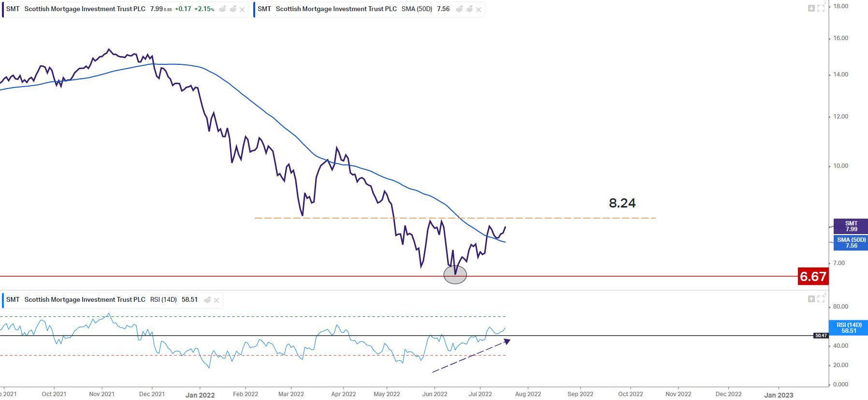Click RSI (14D) text in the legend
This screenshot has width=868, height=400.
pos(163,299)
